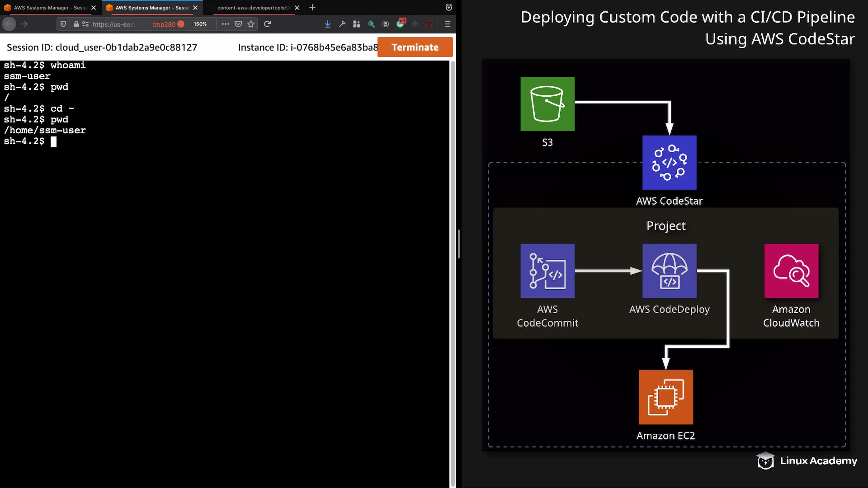
Task: Click the downloads arrow icon
Action: (328, 24)
